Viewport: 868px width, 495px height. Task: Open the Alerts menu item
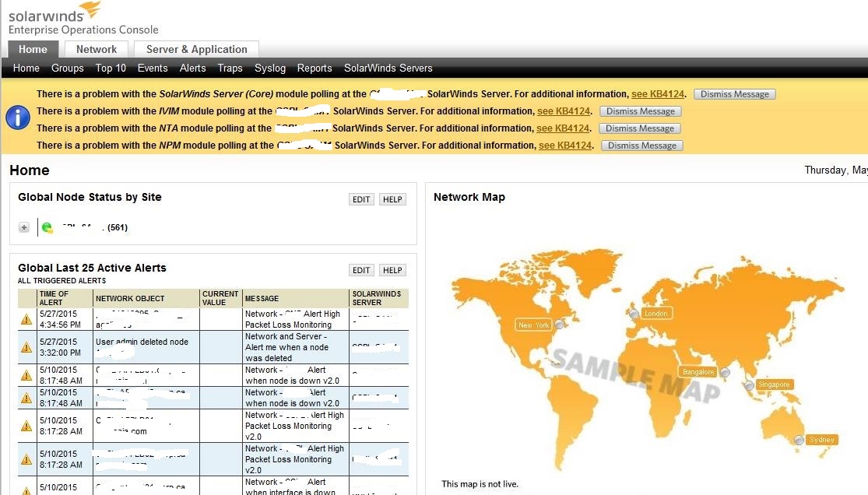tap(192, 68)
